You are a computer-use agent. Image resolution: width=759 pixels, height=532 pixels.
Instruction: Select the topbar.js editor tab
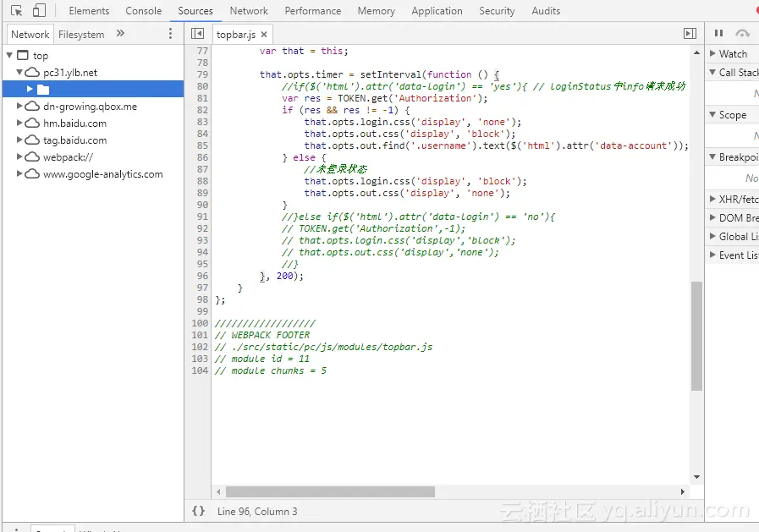pos(236,35)
